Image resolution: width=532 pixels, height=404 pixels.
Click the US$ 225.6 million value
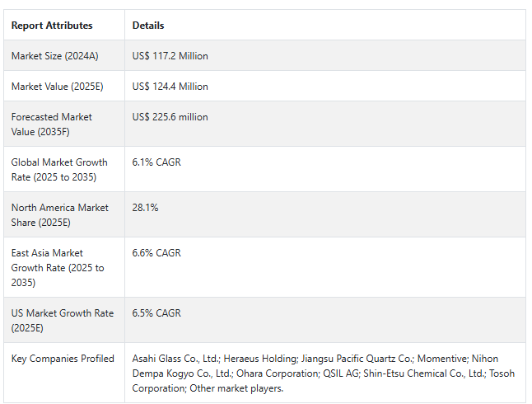[170, 117]
